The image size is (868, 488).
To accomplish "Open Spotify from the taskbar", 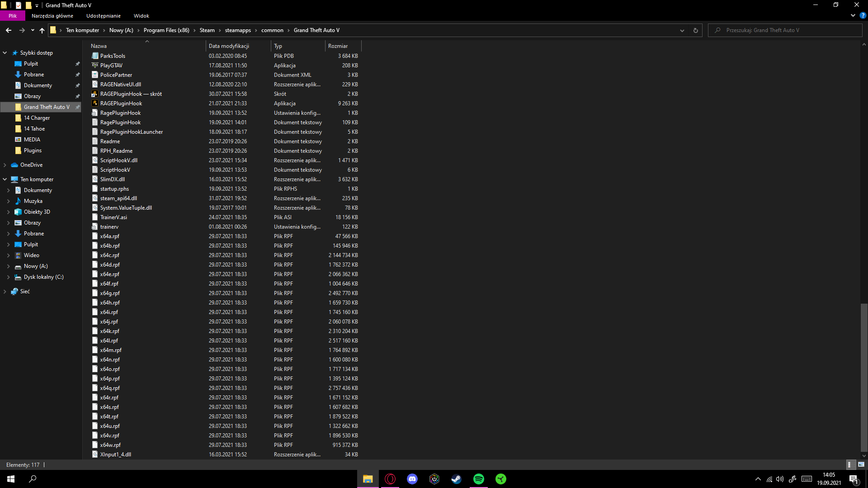I will coord(478,479).
